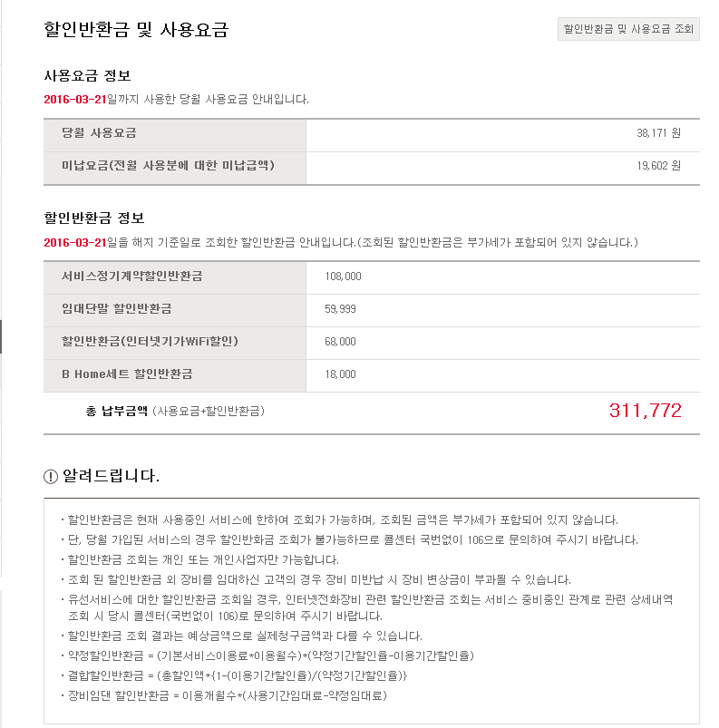Select the 사용요금 정보 section heading
719x728 pixels.
(93, 76)
